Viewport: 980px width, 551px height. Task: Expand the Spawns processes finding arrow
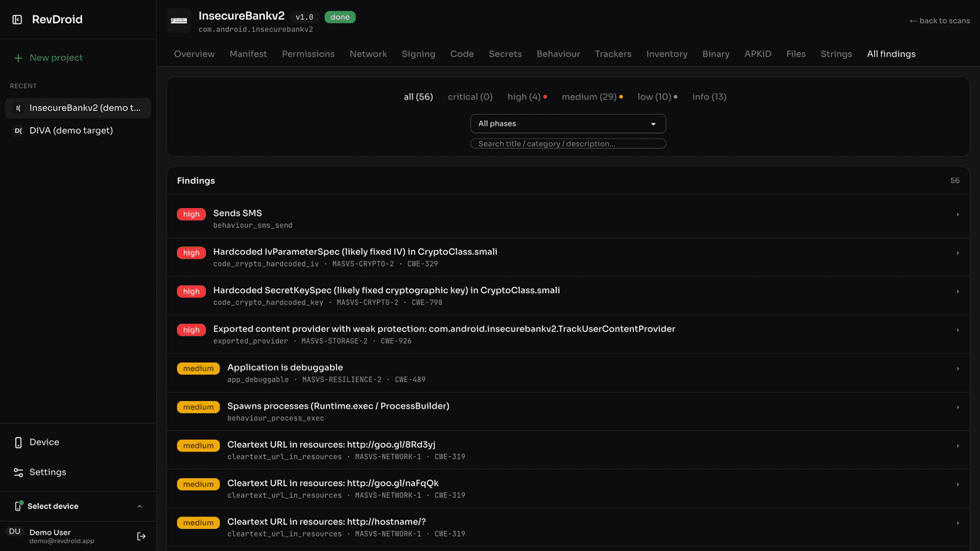(958, 408)
